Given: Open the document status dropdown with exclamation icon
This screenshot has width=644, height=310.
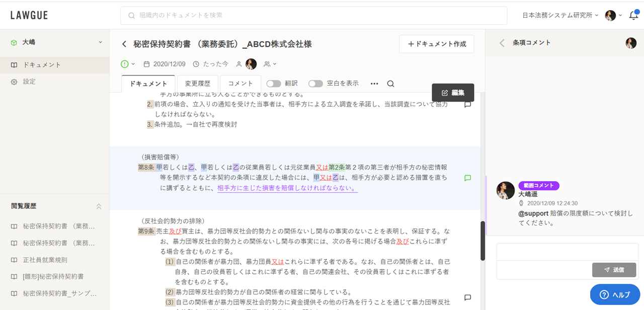Looking at the screenshot, I should tap(128, 64).
